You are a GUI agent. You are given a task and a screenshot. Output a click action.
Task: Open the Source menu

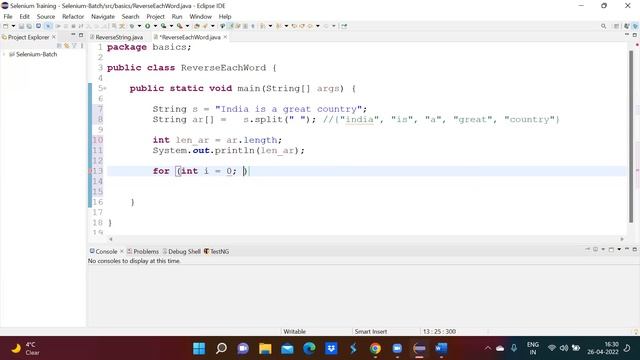tap(46, 16)
